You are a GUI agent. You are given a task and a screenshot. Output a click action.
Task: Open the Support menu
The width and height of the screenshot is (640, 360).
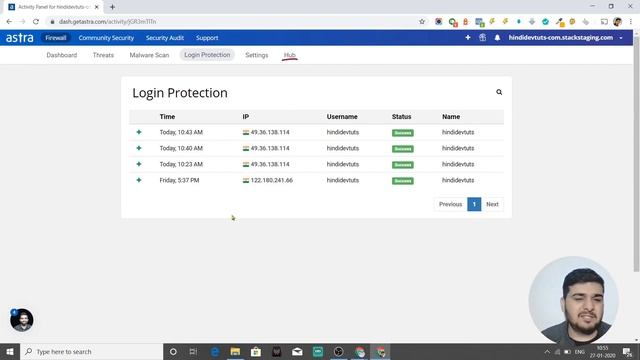tap(207, 38)
